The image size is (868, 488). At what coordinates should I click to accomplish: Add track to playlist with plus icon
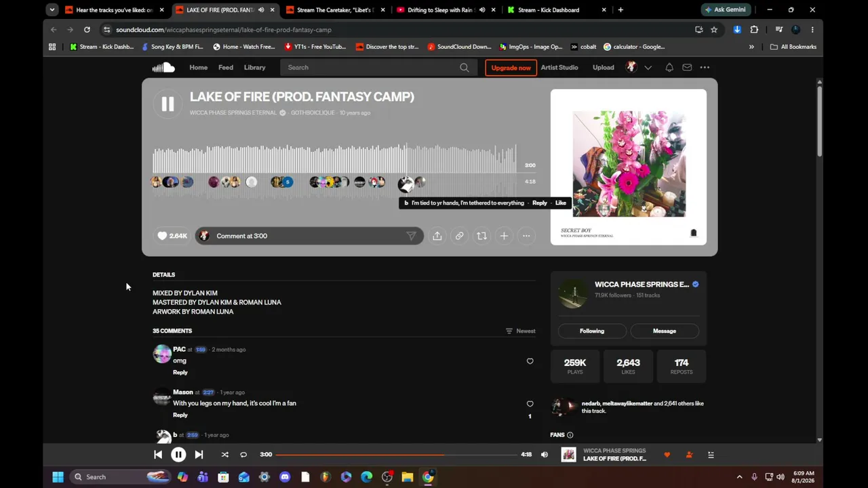504,236
